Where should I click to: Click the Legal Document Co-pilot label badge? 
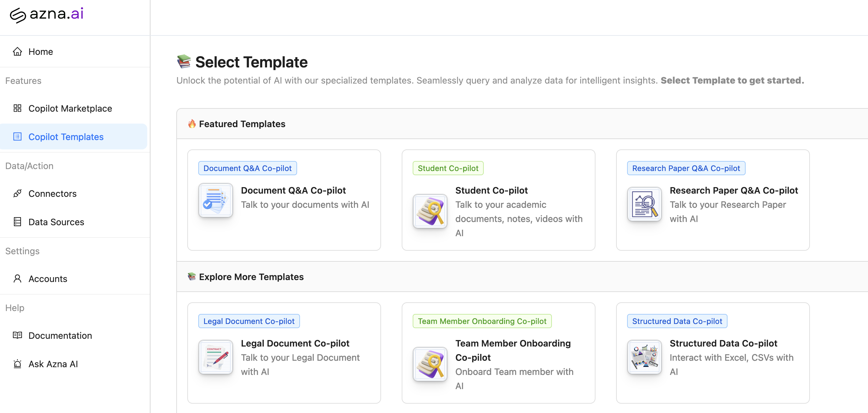pyautogui.click(x=249, y=321)
